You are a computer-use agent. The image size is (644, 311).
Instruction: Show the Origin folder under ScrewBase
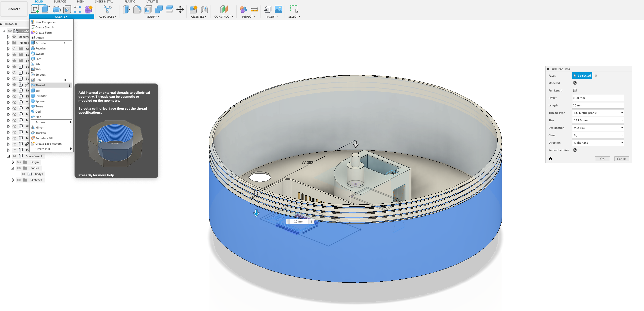click(19, 162)
